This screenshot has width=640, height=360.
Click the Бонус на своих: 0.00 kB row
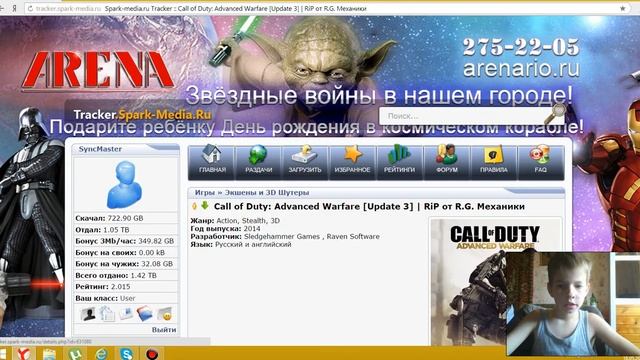point(126,253)
